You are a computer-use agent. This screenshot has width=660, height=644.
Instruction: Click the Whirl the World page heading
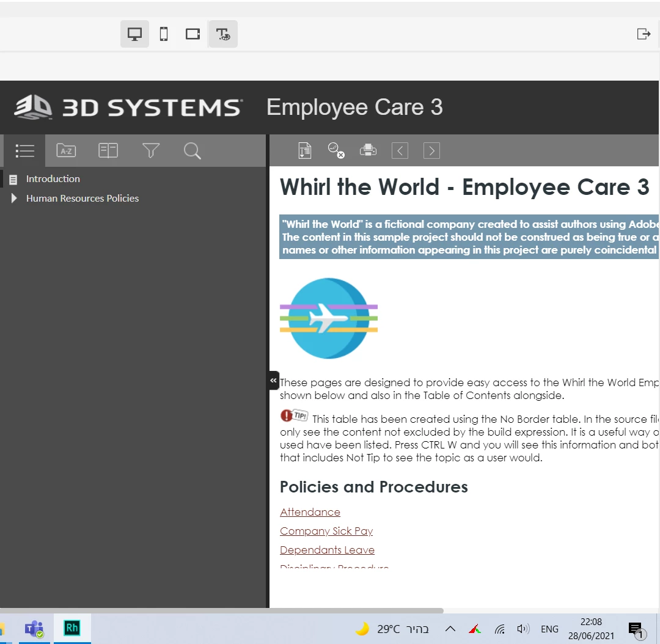464,187
